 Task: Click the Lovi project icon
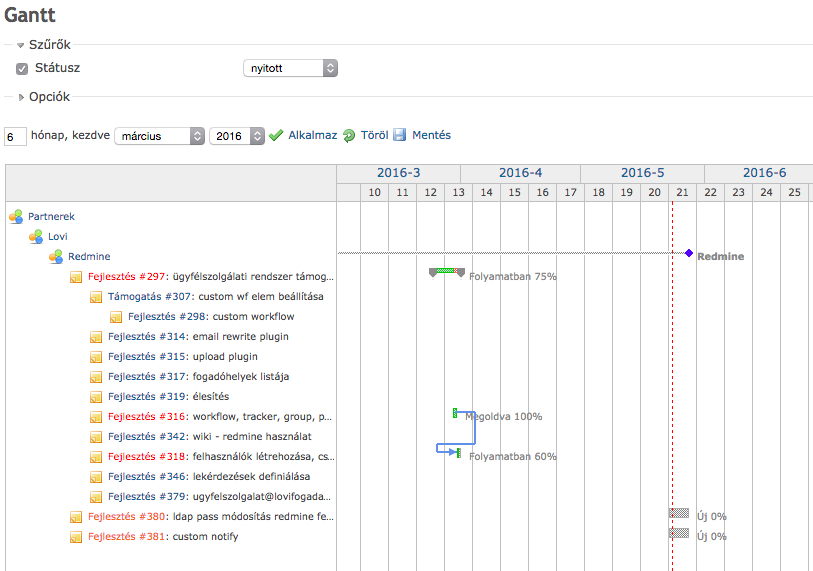point(36,236)
